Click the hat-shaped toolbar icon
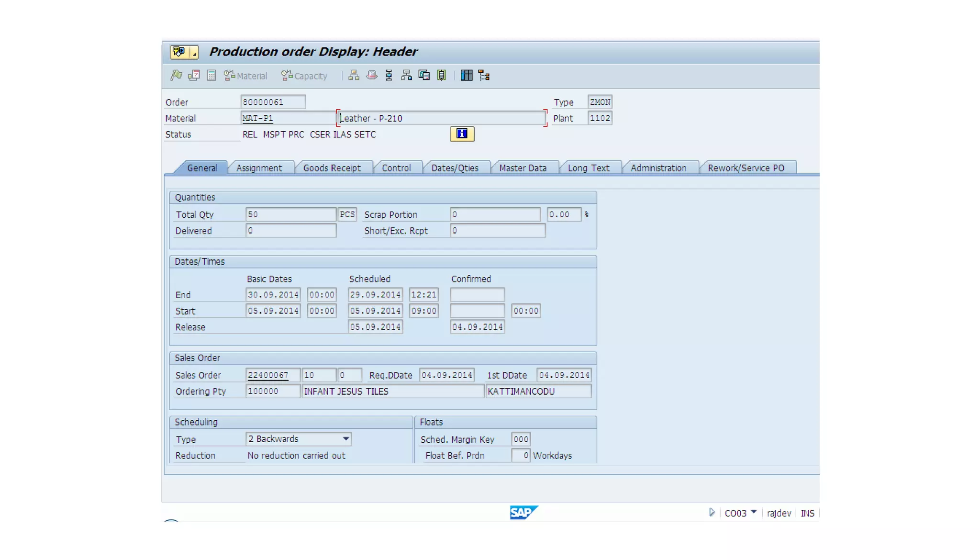This screenshot has width=980, height=560. (372, 76)
